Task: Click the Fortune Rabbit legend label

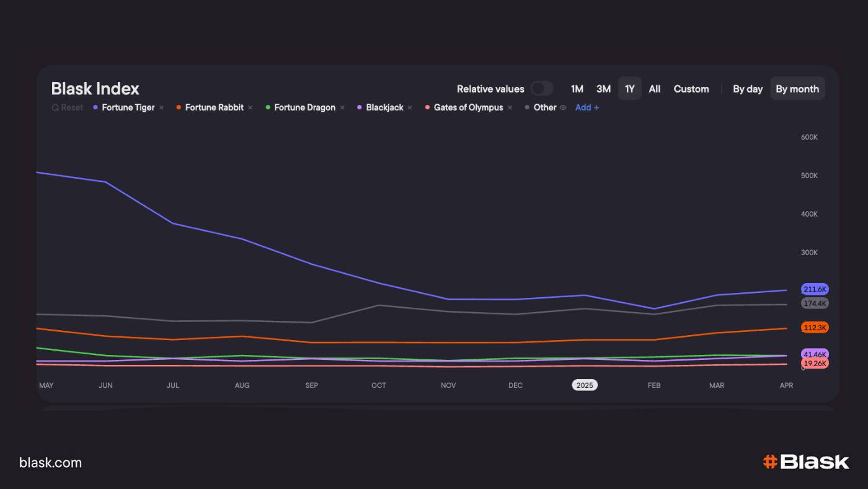Action: [x=215, y=107]
